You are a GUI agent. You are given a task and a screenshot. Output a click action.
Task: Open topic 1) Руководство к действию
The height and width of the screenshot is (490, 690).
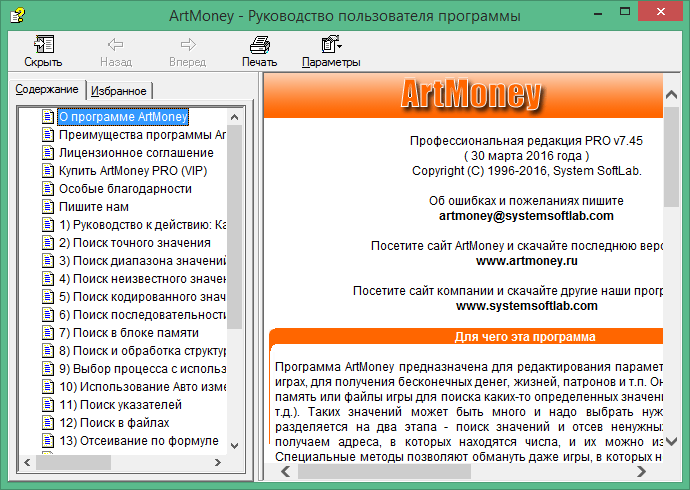[x=142, y=225]
